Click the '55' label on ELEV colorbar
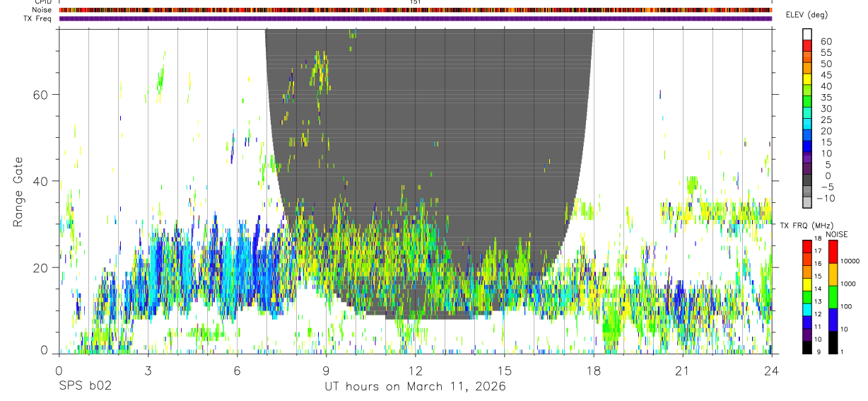Screen dimensions: 868x401 coord(826,53)
